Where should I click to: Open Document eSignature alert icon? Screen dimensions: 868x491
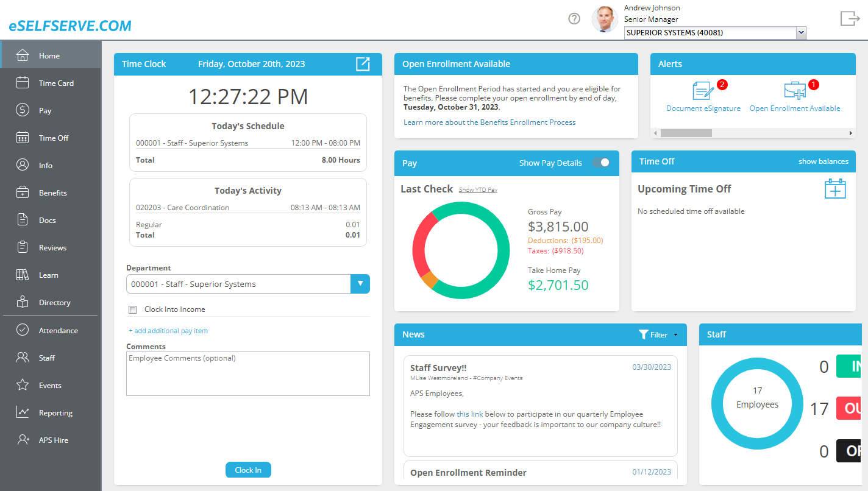coord(703,91)
